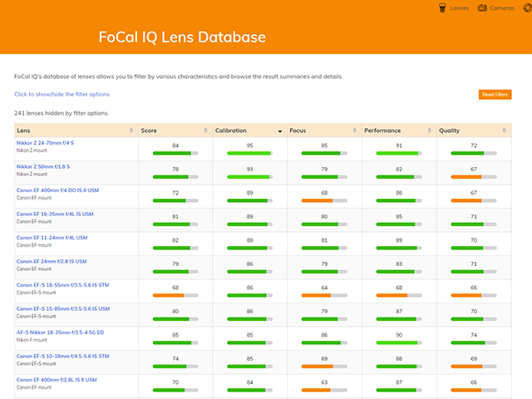This screenshot has width=532, height=399.
Task: Click Quality value 71 for Canon EF 24mm
Action: pos(474,264)
